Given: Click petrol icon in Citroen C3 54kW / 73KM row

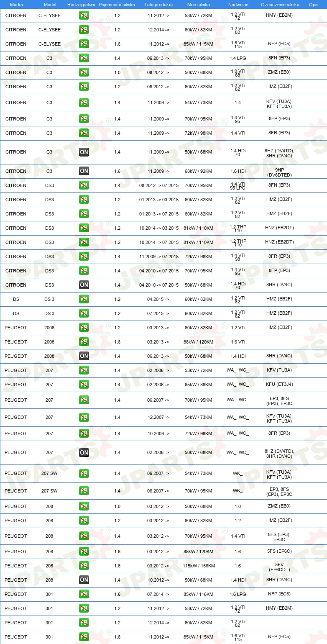Looking at the screenshot, I should coord(84,103).
